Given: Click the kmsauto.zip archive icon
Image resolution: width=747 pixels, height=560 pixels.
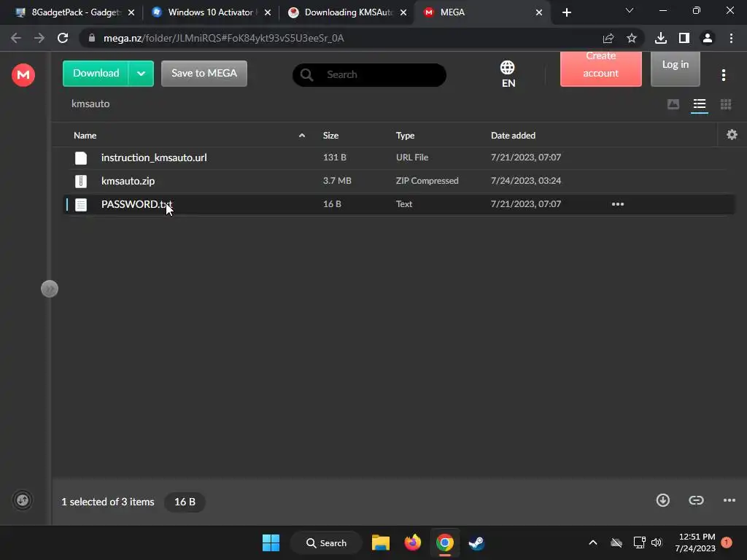Looking at the screenshot, I should pos(81,181).
